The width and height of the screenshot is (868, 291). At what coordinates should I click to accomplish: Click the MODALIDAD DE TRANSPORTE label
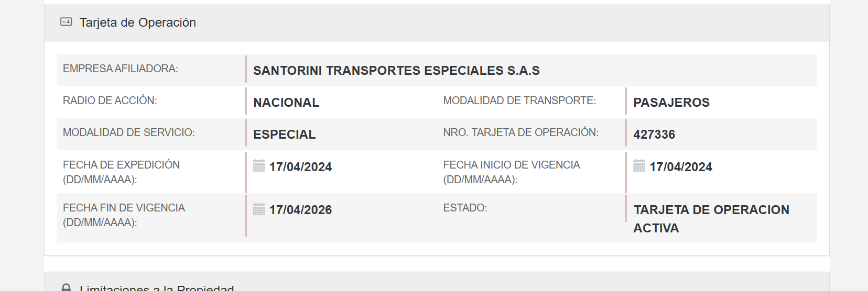(x=519, y=100)
